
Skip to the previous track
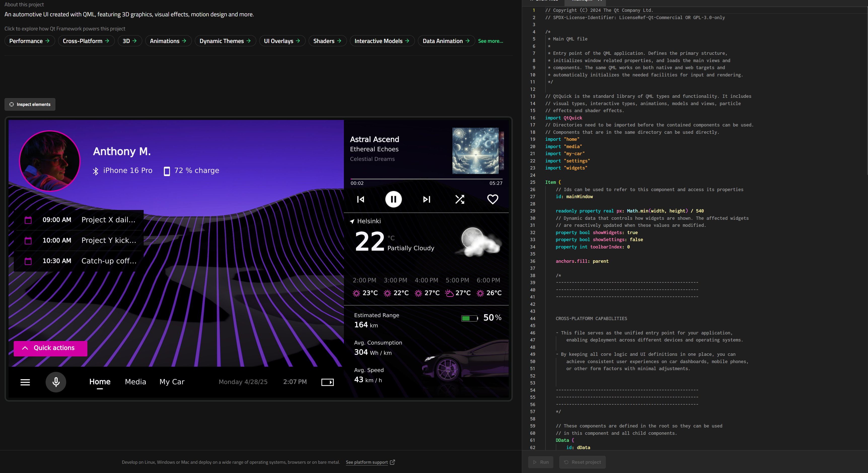click(x=360, y=199)
